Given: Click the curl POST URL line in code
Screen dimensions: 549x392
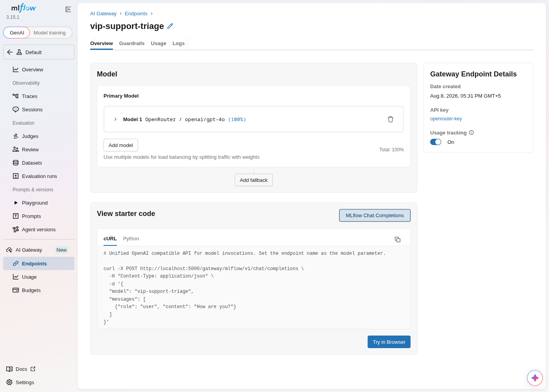Looking at the screenshot, I should click(x=204, y=269).
